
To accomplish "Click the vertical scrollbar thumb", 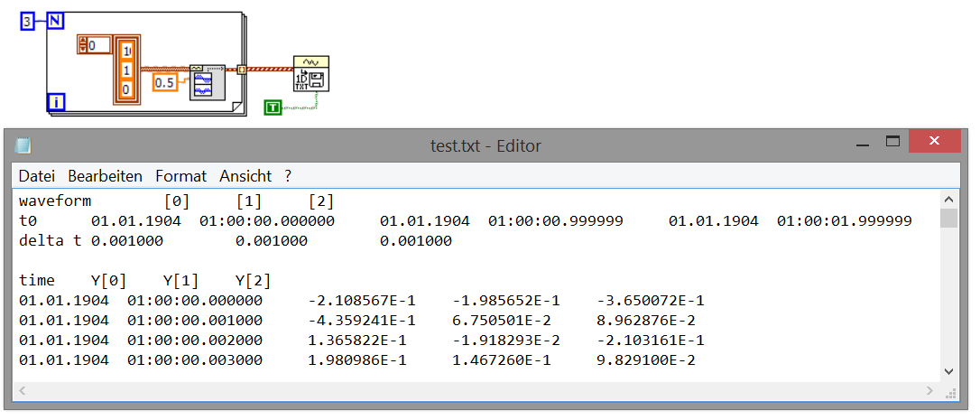I will [x=948, y=219].
